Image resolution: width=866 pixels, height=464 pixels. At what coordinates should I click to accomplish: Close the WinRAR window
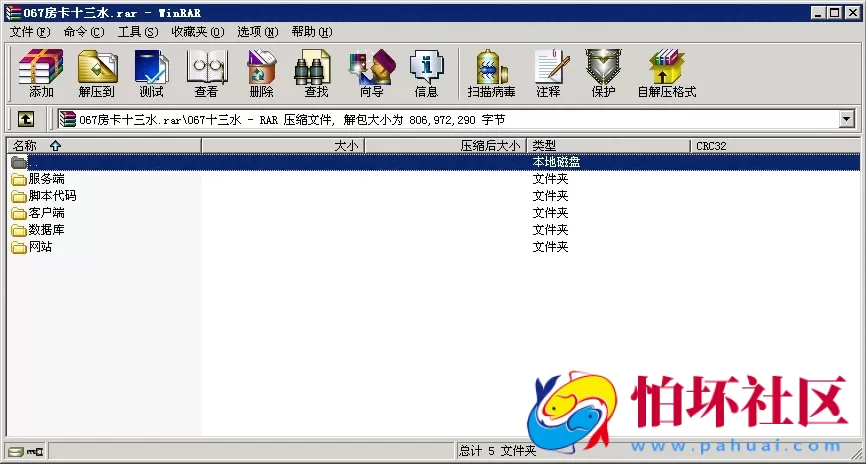(x=852, y=13)
